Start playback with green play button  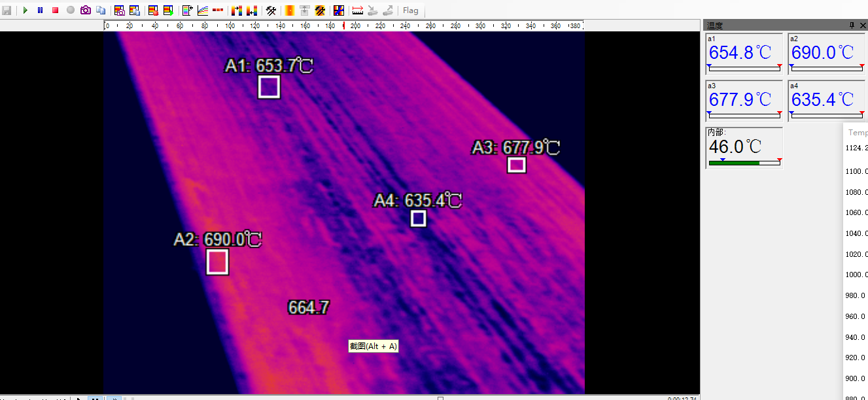click(26, 10)
